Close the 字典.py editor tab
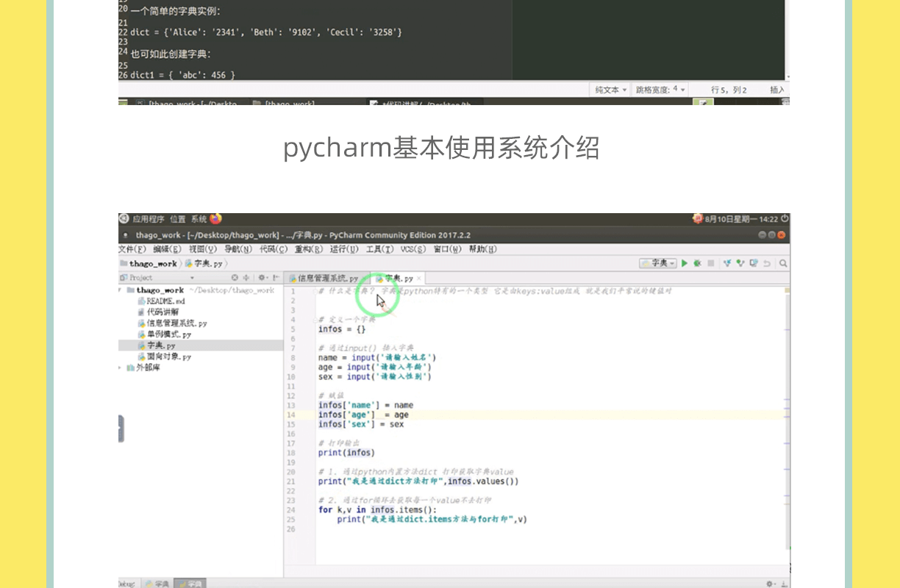Screen dimensions: 900x588 pos(418,279)
